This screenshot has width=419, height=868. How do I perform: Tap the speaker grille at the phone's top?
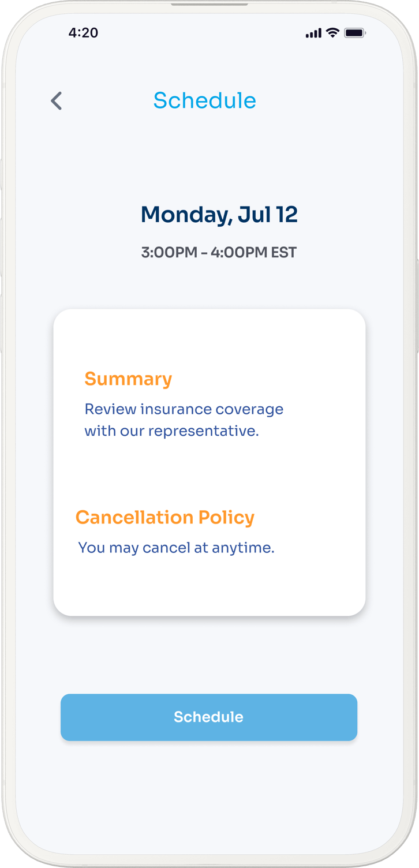point(209,3)
